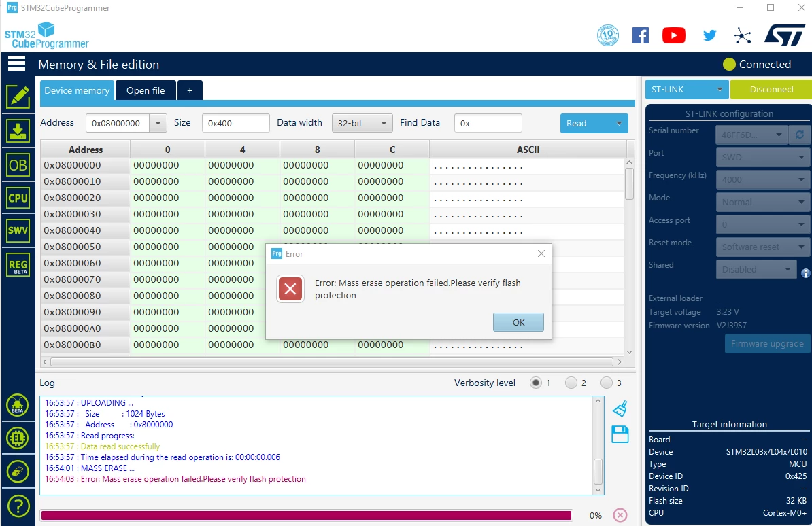Open the Reset mode dropdown
This screenshot has height=526, width=812.
click(762, 247)
